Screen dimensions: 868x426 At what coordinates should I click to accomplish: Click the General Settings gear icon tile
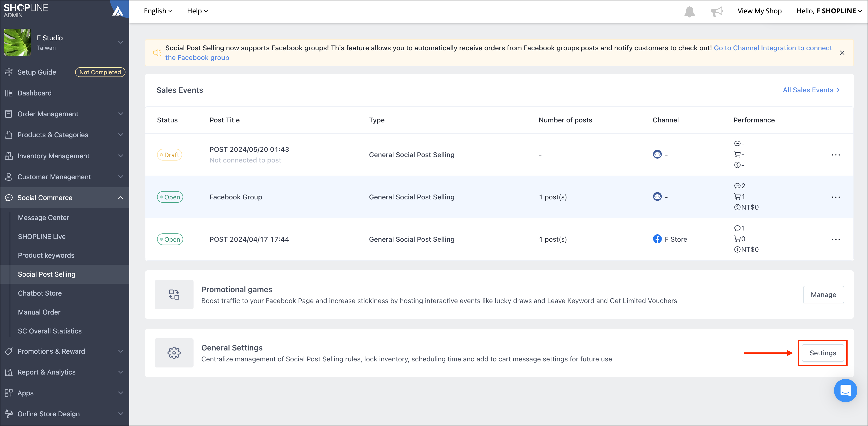click(174, 353)
